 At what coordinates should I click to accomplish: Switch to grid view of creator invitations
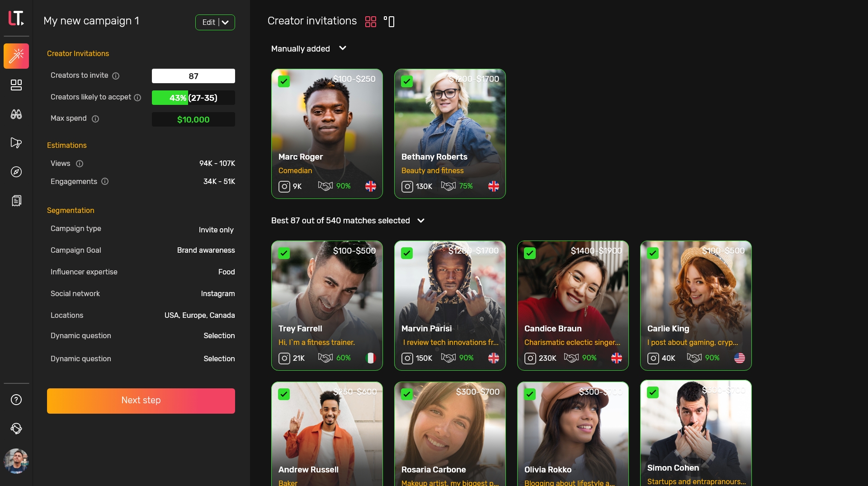click(x=371, y=22)
